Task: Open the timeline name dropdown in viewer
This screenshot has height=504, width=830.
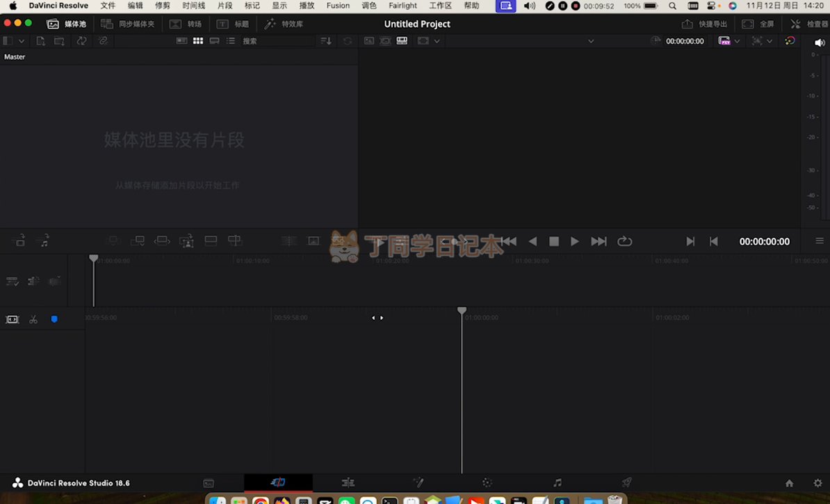Action: (x=591, y=41)
